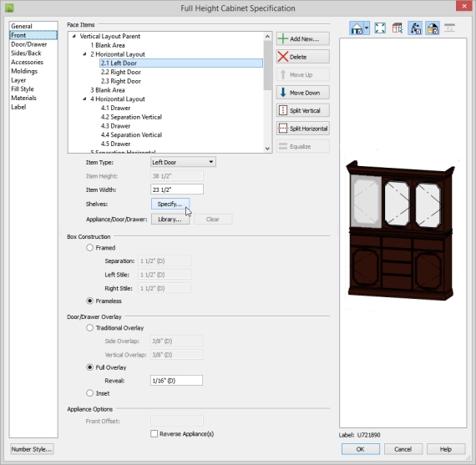Click the select cabinet component icon
The width and height of the screenshot is (476, 465).
(397, 28)
